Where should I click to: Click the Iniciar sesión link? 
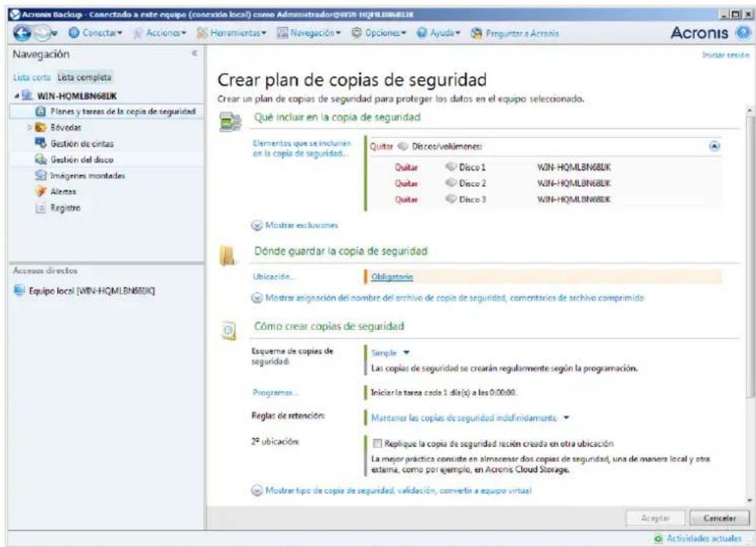(726, 55)
